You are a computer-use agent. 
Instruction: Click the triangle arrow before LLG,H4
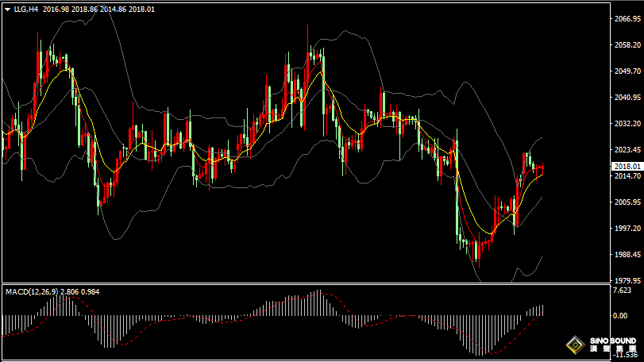point(7,10)
